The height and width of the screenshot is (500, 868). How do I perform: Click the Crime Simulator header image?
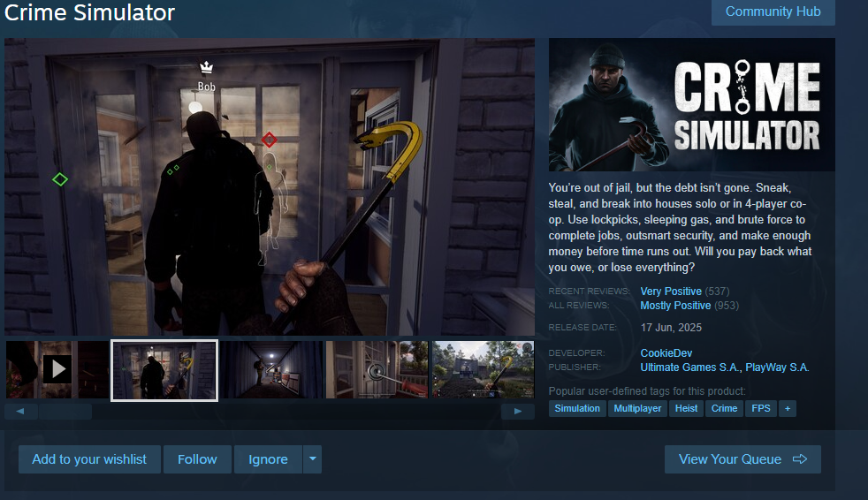pos(692,104)
